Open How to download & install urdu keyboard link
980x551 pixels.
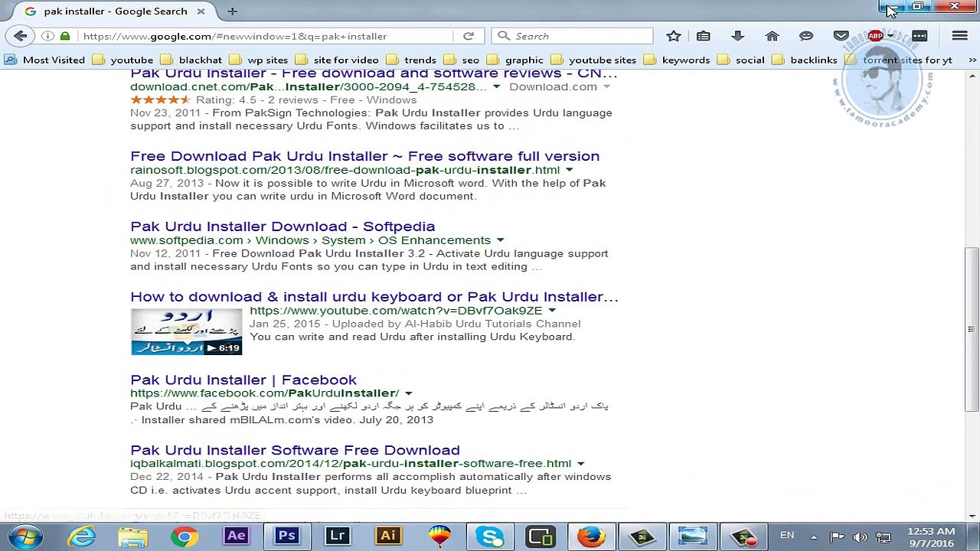(x=374, y=297)
